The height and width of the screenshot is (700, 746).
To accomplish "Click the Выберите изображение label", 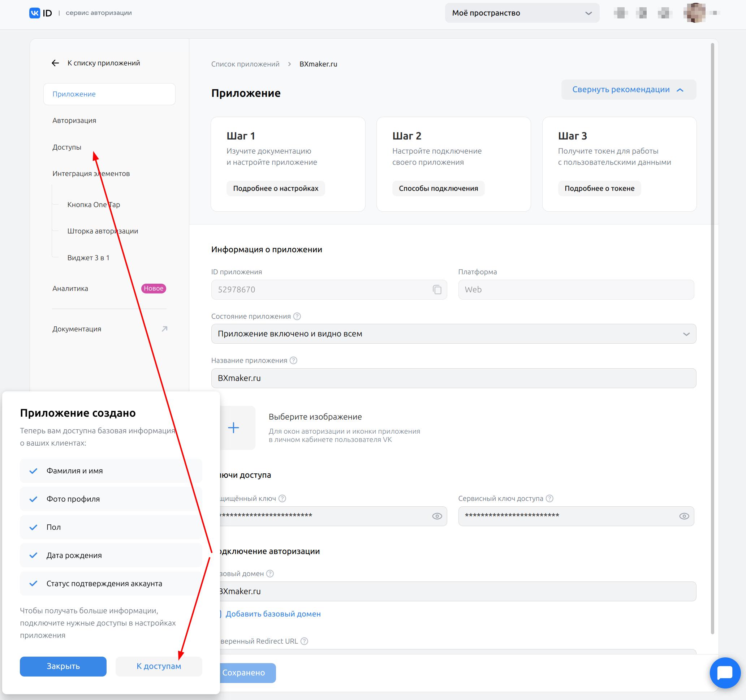I will (x=315, y=417).
